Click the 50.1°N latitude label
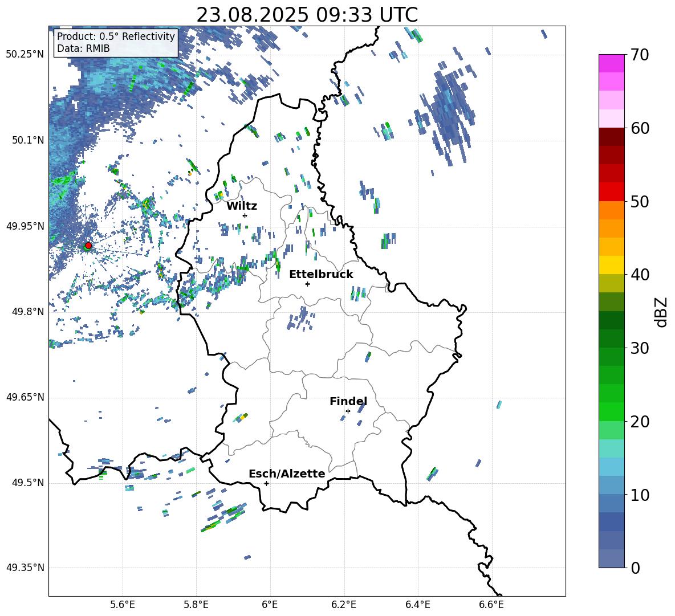 point(28,141)
